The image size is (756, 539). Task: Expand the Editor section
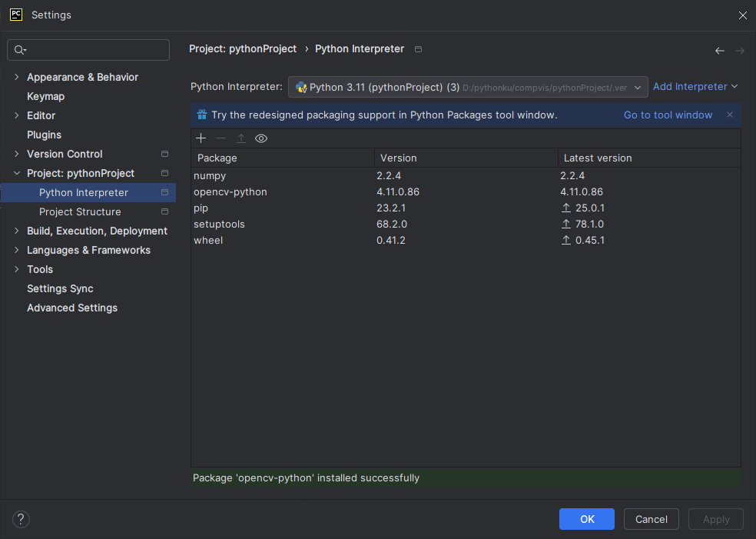(17, 116)
